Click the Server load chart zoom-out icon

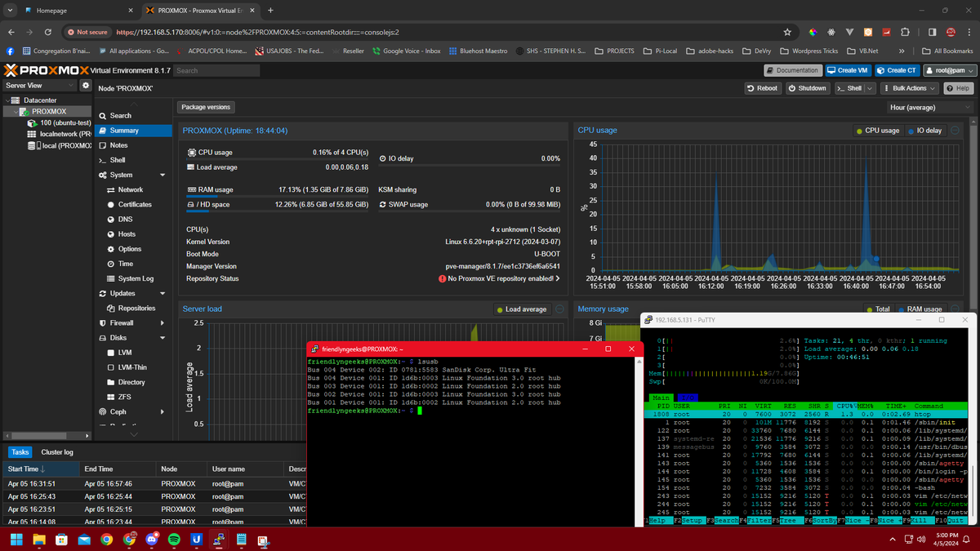559,309
